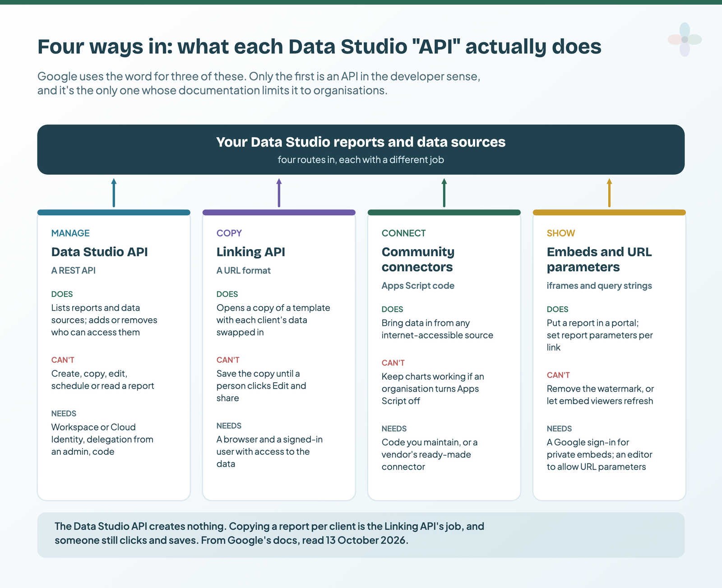Click the "DOES" label in the Linking API card

point(227,294)
